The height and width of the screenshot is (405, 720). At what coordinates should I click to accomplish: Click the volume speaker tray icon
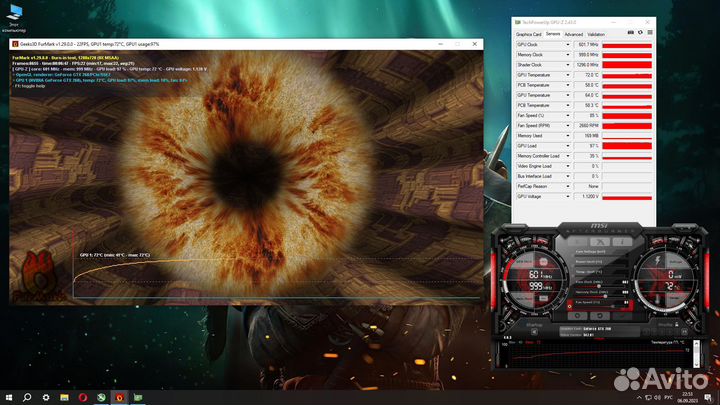pyautogui.click(x=658, y=397)
